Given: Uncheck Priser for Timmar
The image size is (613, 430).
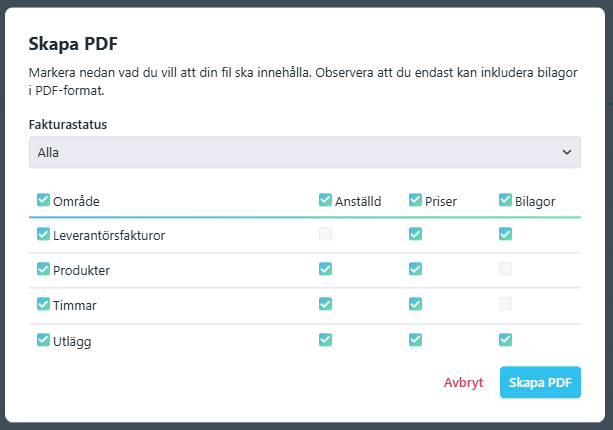Looking at the screenshot, I should (415, 304).
